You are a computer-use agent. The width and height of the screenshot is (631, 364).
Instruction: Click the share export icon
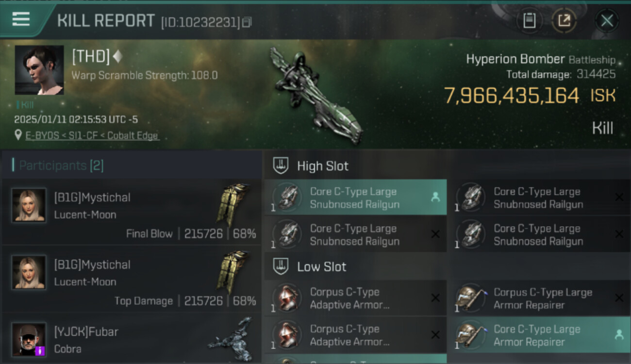[x=564, y=21]
